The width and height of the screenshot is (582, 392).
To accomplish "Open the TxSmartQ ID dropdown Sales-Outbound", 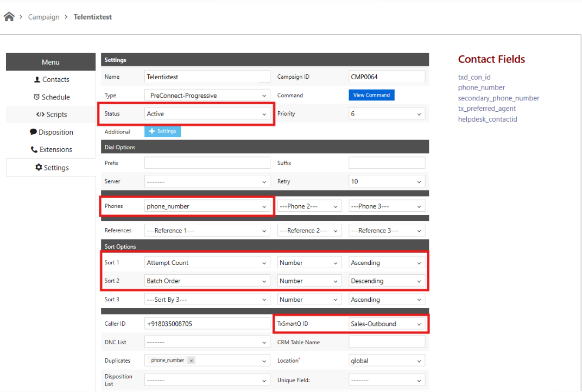I will 387,324.
